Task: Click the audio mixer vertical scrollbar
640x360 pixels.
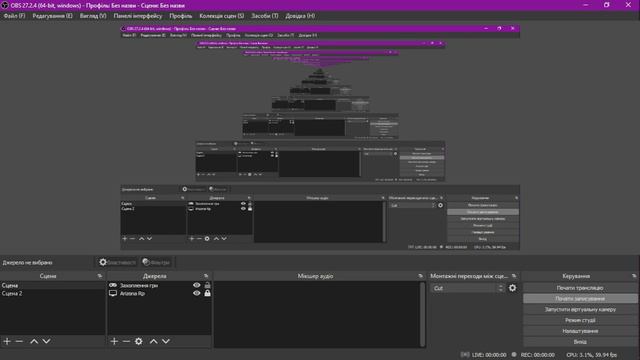Action: click(422, 314)
